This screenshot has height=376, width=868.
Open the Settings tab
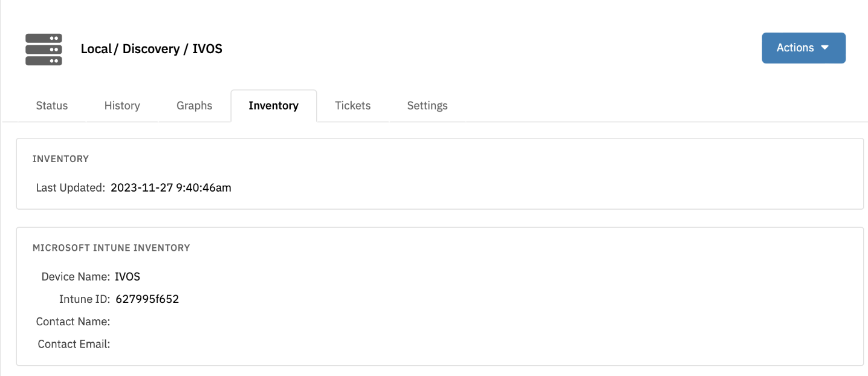(x=427, y=105)
